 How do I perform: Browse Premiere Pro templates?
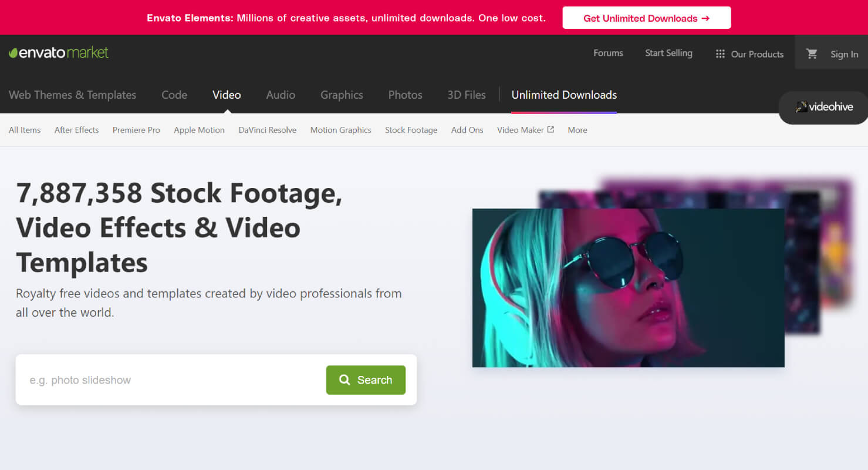click(136, 130)
